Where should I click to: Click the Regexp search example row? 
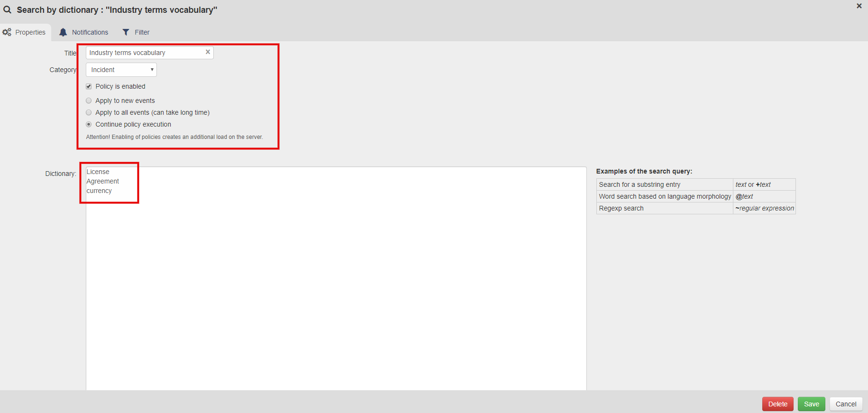pos(664,208)
